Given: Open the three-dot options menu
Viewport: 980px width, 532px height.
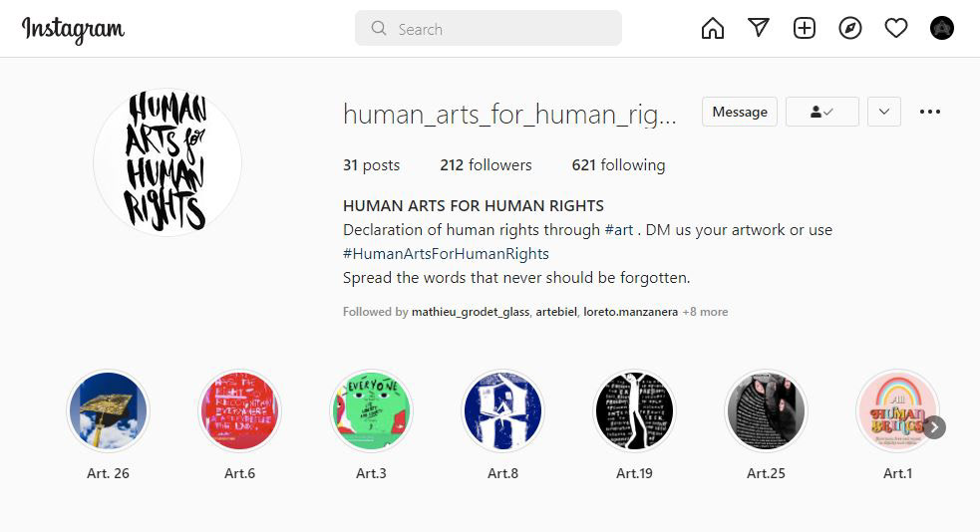Looking at the screenshot, I should [930, 112].
